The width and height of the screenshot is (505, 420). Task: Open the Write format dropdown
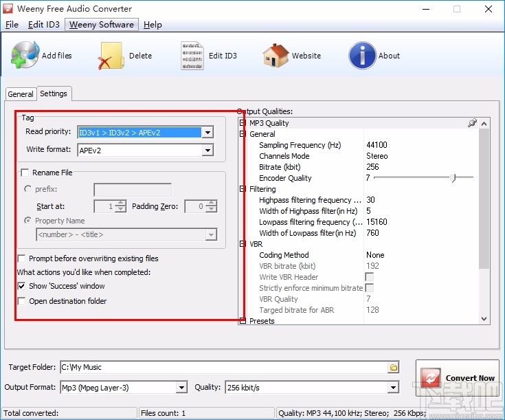coord(207,151)
